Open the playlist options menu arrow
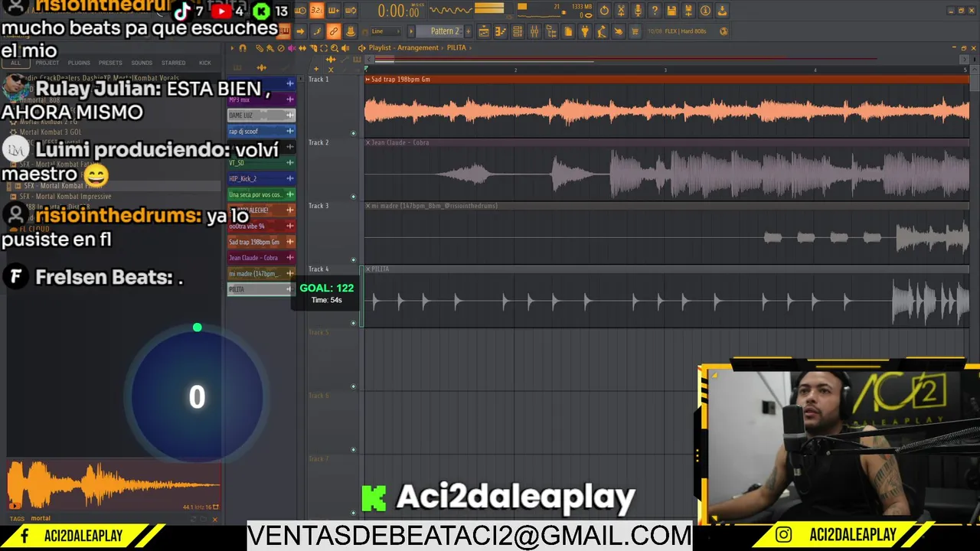 point(233,48)
